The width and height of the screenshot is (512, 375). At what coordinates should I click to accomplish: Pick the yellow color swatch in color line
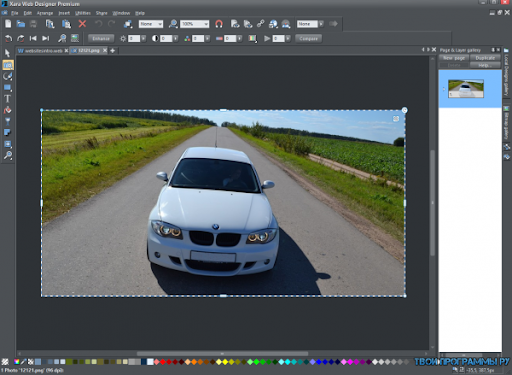click(x=225, y=362)
